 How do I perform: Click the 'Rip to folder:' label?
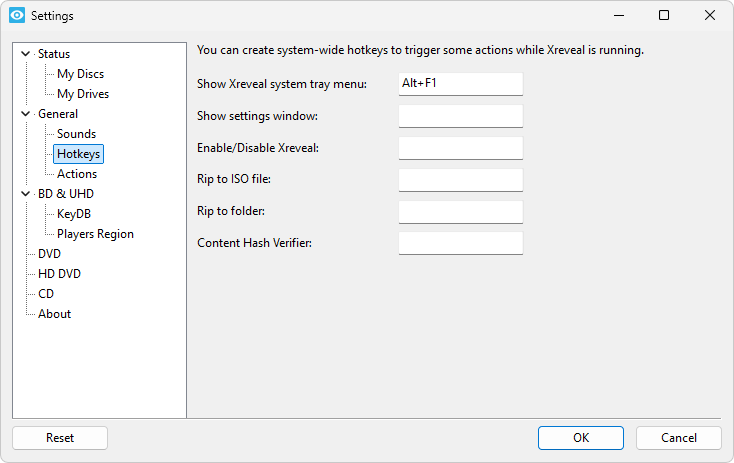231,211
